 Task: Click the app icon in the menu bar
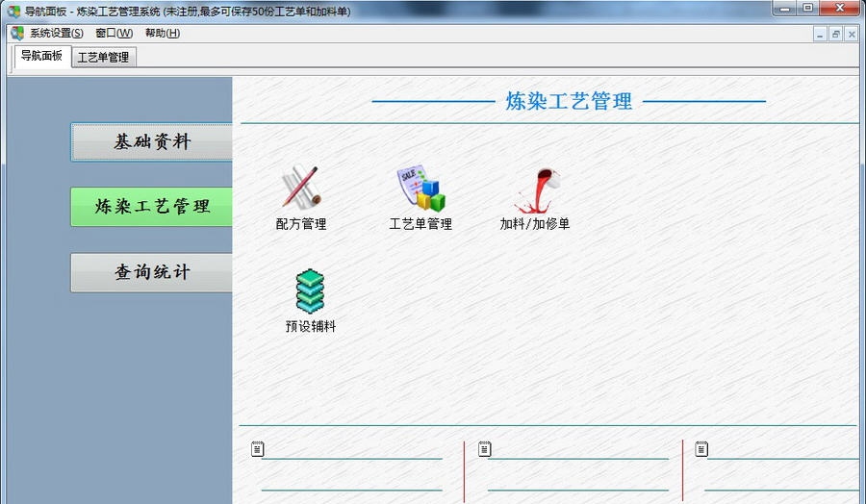point(17,33)
